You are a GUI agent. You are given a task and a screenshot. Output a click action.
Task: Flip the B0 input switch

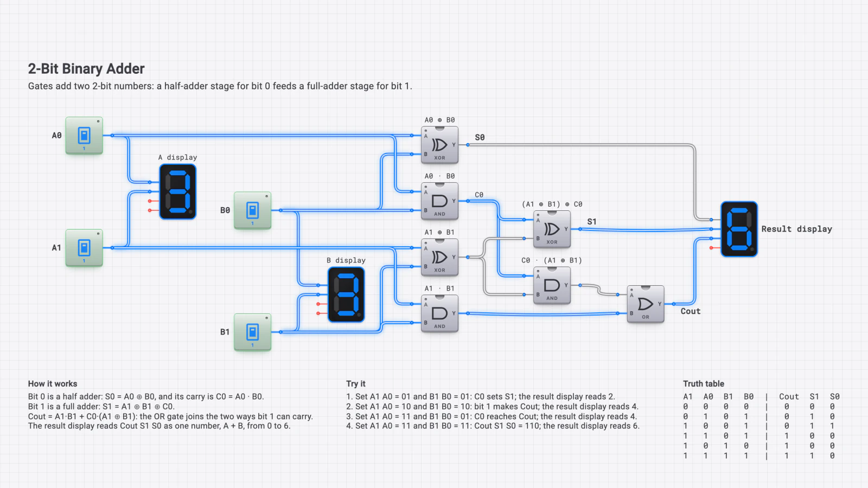tap(252, 210)
